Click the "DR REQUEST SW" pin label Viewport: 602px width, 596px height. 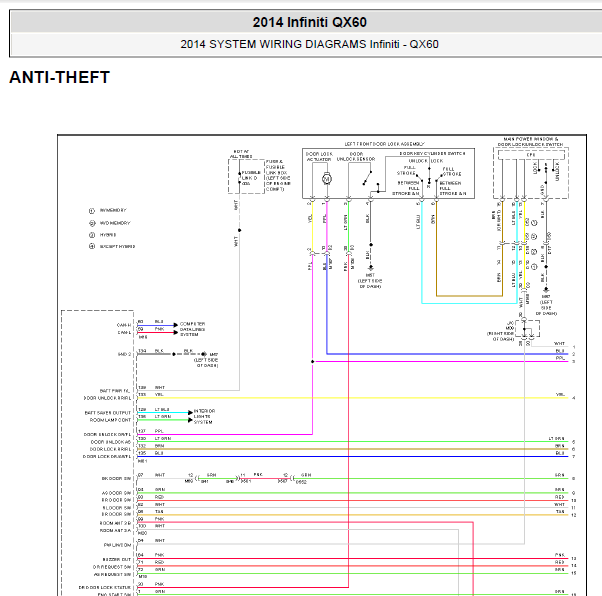112,567
